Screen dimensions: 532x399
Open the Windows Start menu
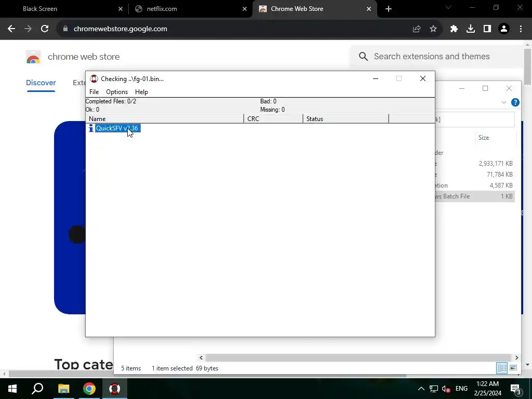pyautogui.click(x=12, y=389)
